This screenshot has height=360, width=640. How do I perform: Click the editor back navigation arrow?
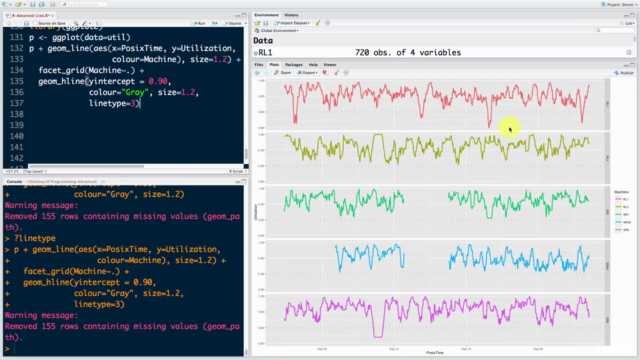tap(9, 23)
